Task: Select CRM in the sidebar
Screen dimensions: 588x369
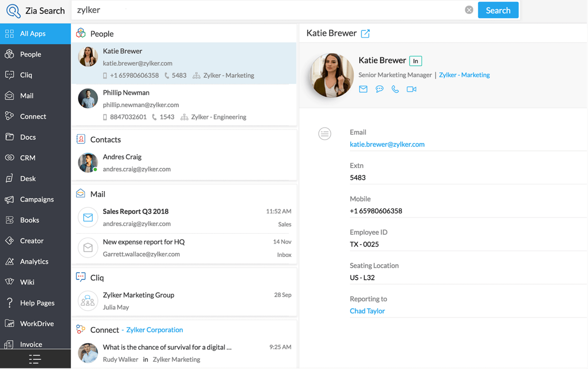Action: (27, 158)
